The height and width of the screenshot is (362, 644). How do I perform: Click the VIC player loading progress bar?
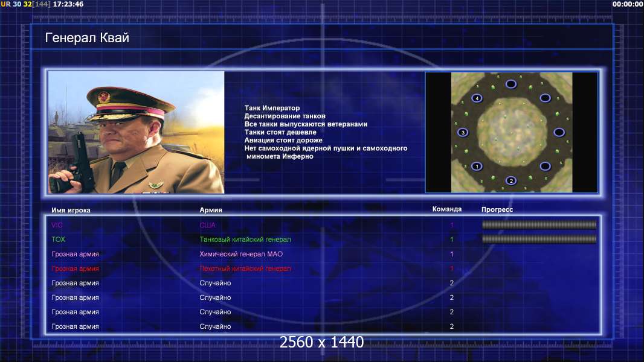[539, 224]
